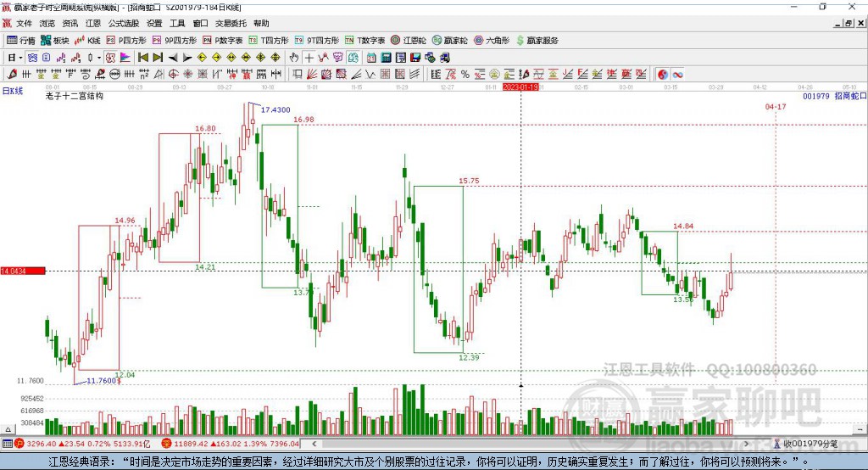868x470 pixels.
Task: Click the horizontal scrollbar left arrow
Action: coord(314,444)
